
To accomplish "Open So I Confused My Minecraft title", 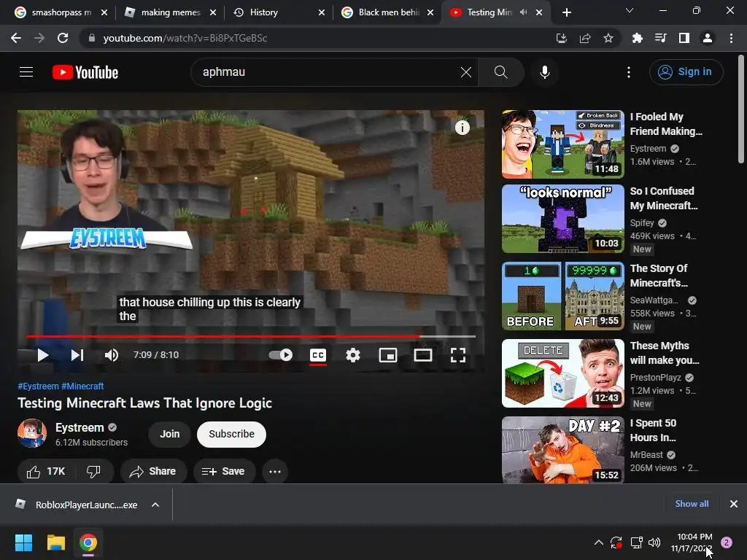I will [664, 198].
